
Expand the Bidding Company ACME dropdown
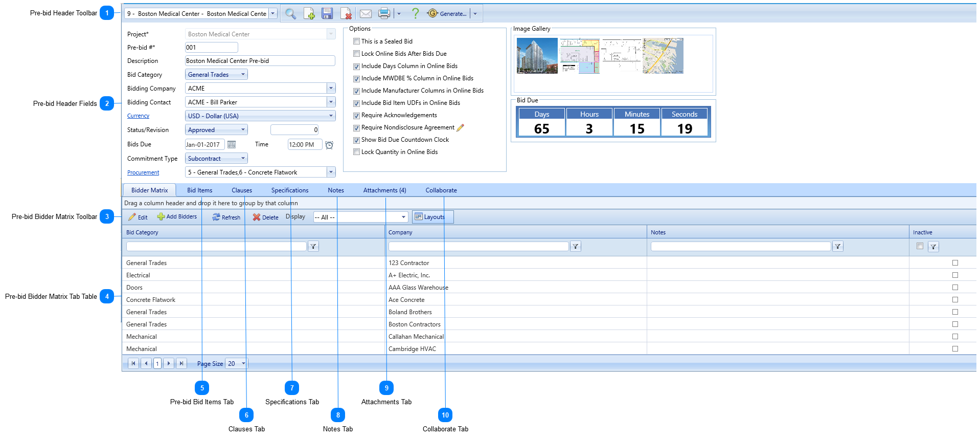coord(331,89)
